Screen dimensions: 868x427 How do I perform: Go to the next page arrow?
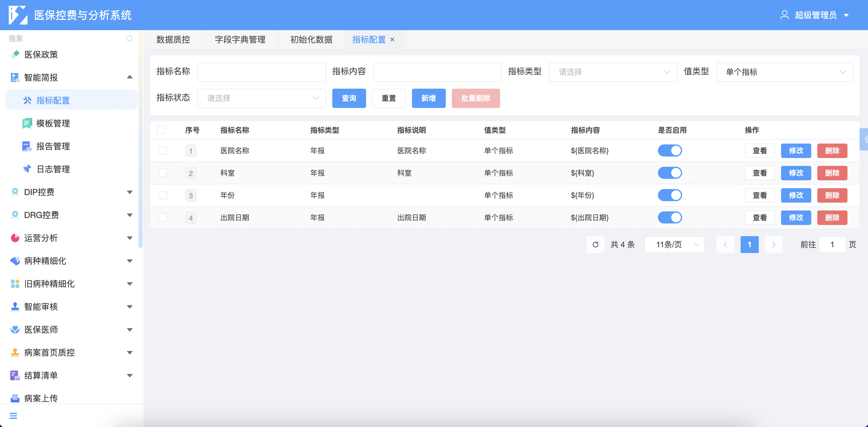point(774,245)
